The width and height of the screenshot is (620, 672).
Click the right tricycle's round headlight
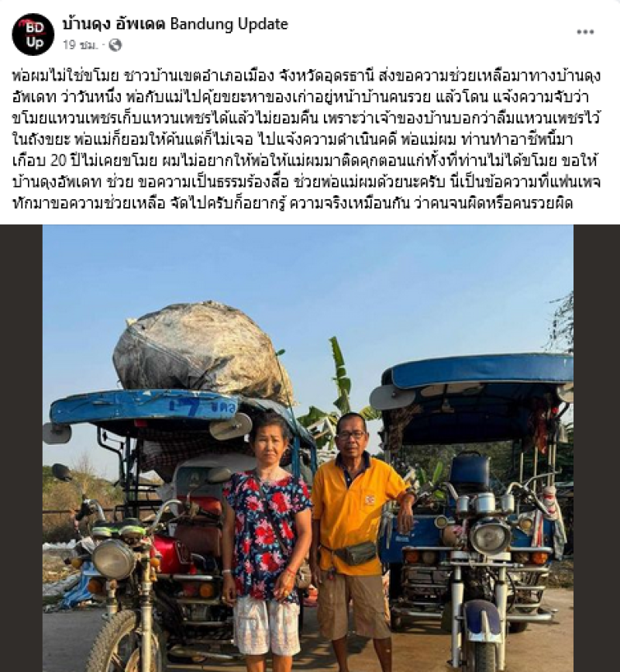click(490, 537)
